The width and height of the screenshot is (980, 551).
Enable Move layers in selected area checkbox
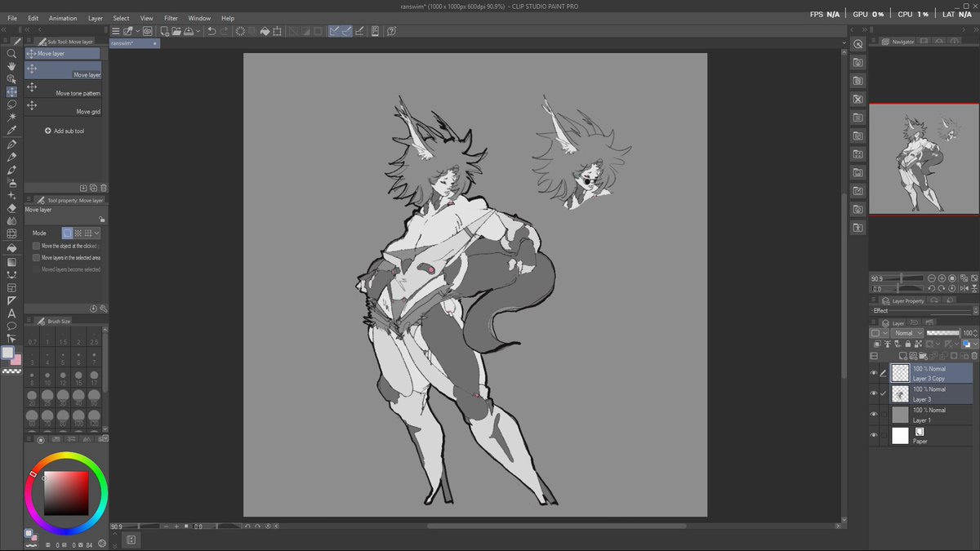point(36,258)
